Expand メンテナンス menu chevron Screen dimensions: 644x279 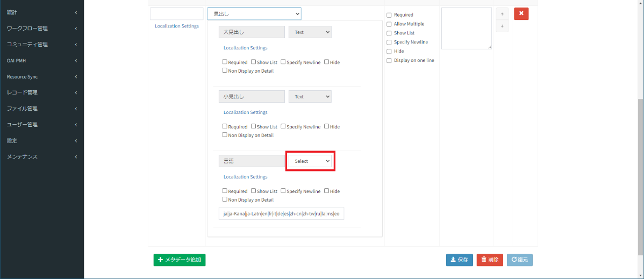tap(76, 157)
